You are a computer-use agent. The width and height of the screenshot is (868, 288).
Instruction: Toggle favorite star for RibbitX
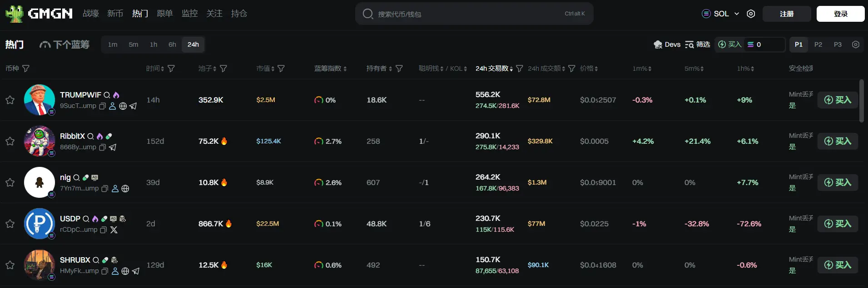click(x=10, y=141)
